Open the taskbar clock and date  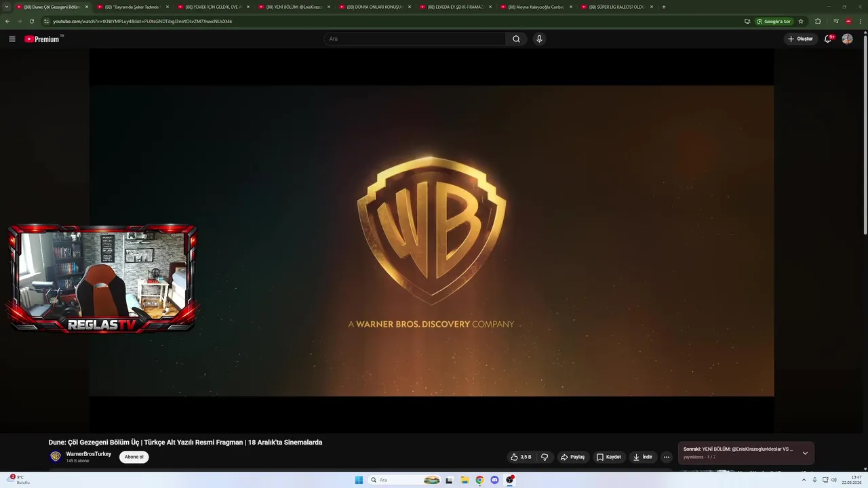pos(852,480)
